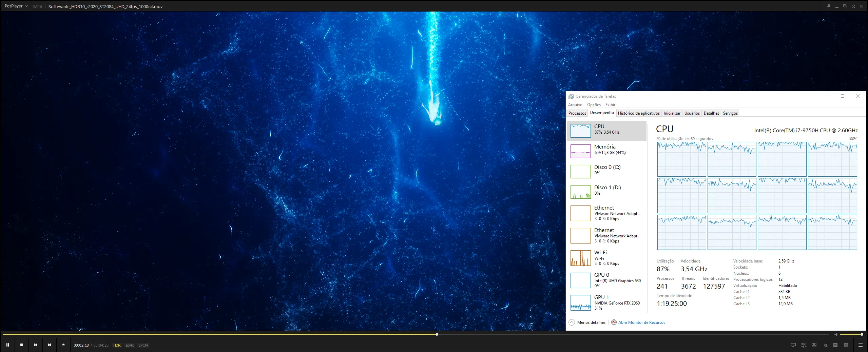The image size is (868, 352).
Task: Toggle the 3D video mode icon
Action: point(814,345)
